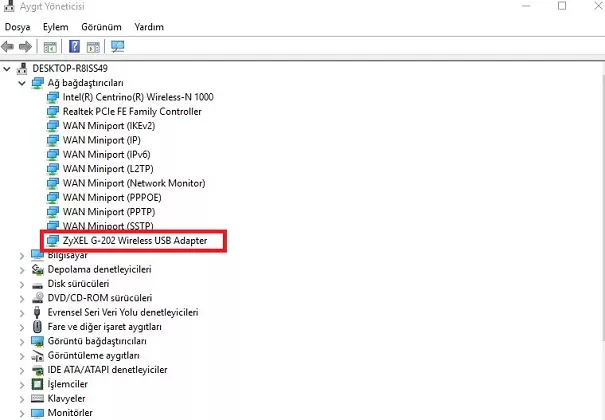
Task: Click the Disk sürücüleri drive icon
Action: pos(37,285)
